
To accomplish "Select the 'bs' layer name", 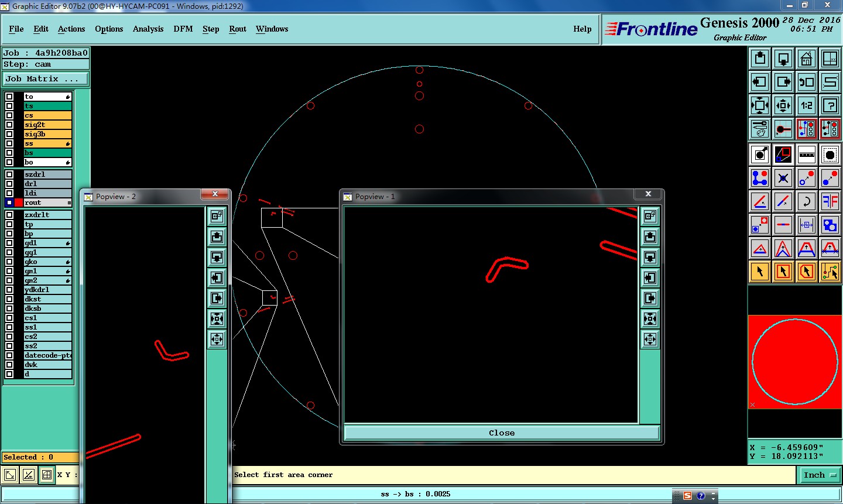I will [x=47, y=153].
